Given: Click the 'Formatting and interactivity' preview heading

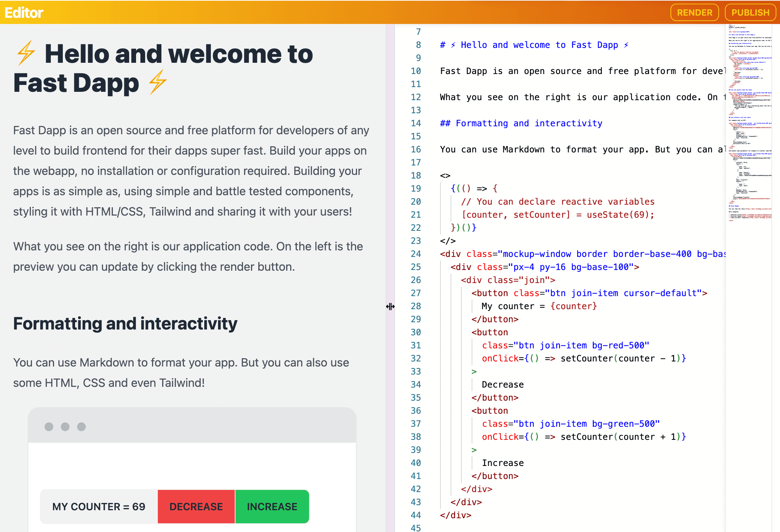Looking at the screenshot, I should 125,324.
